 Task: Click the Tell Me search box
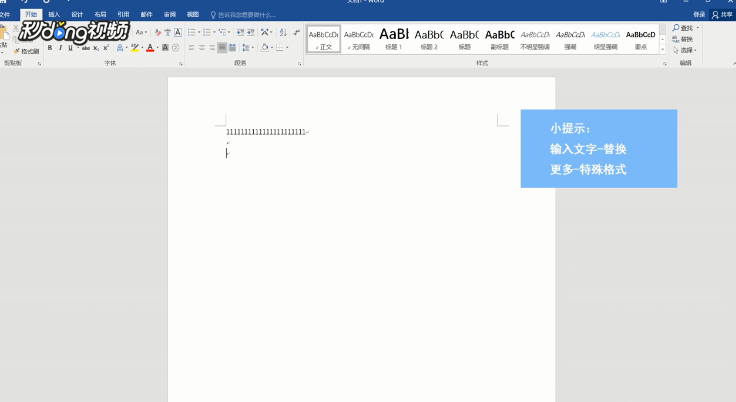pos(243,15)
